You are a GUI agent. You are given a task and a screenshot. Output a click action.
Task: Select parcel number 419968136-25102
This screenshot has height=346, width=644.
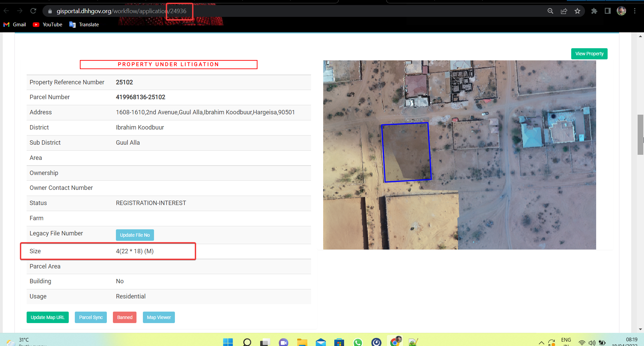141,97
